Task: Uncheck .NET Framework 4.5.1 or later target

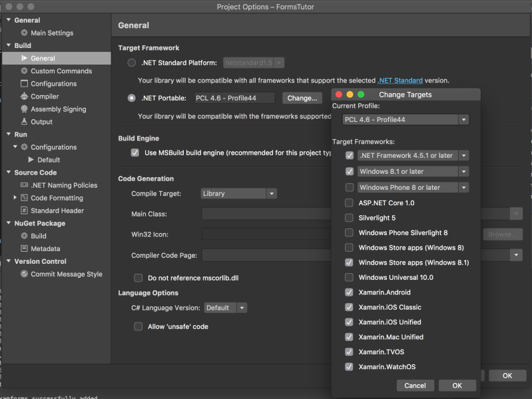Action: pos(350,155)
